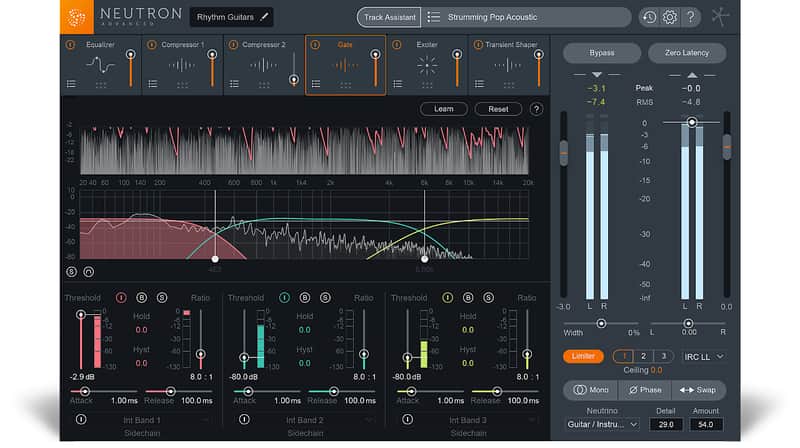800x448 pixels.
Task: Select the Exciter module tab
Action: pyautogui.click(x=427, y=65)
